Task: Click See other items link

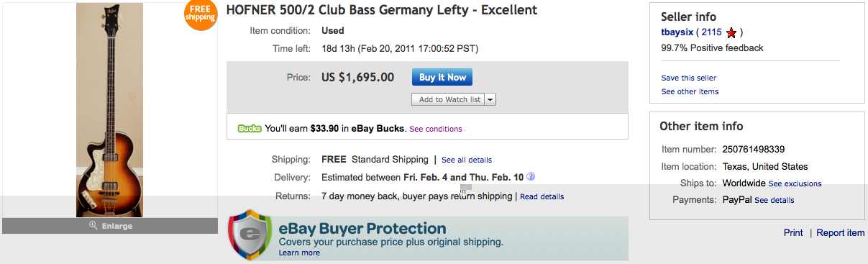Action: tap(690, 91)
